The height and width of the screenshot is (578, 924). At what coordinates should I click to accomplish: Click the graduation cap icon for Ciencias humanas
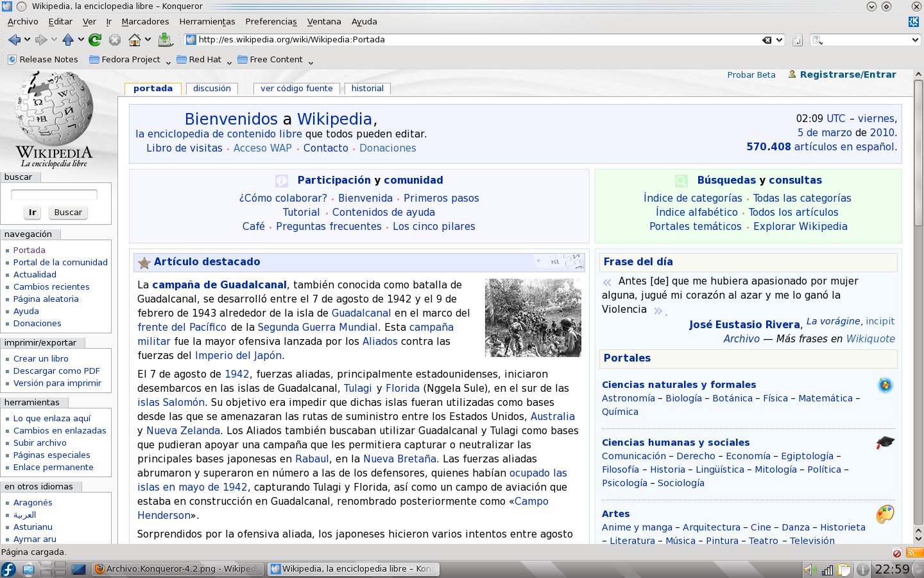pyautogui.click(x=886, y=442)
